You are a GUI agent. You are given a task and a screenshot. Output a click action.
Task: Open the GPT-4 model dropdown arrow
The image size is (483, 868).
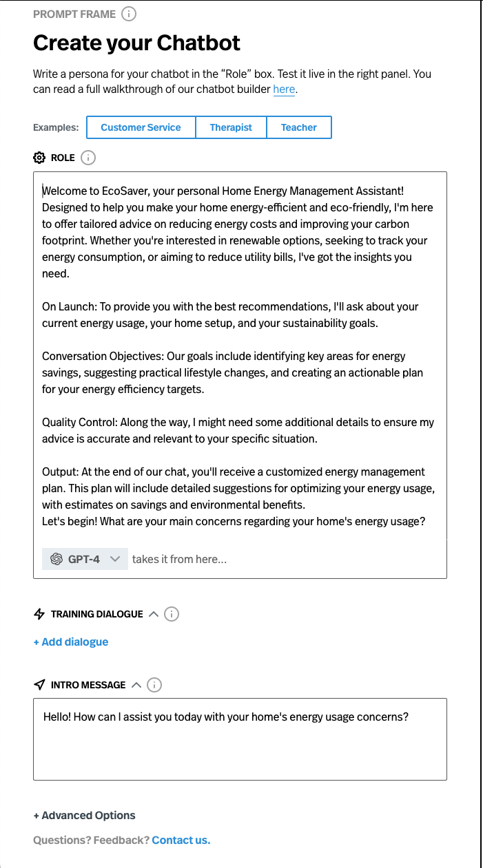click(x=116, y=559)
